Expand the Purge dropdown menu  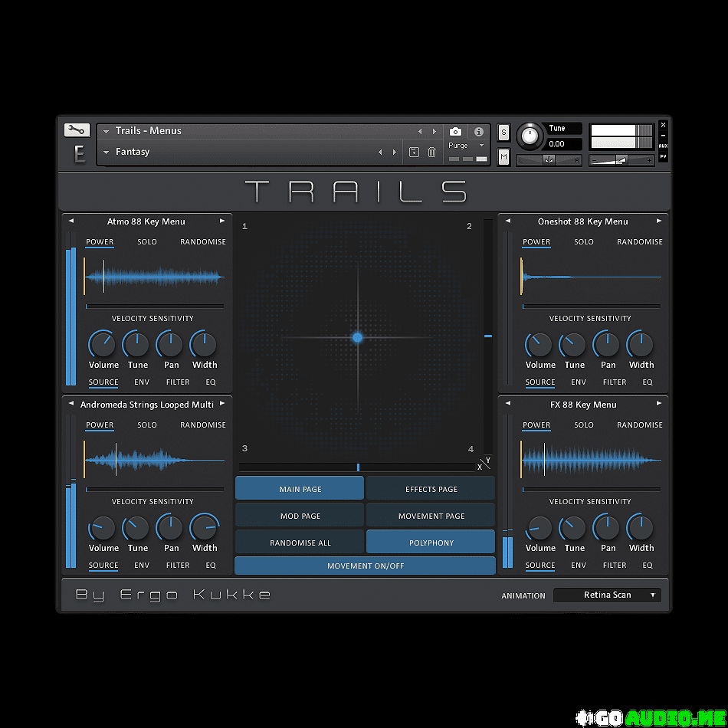pyautogui.click(x=481, y=146)
